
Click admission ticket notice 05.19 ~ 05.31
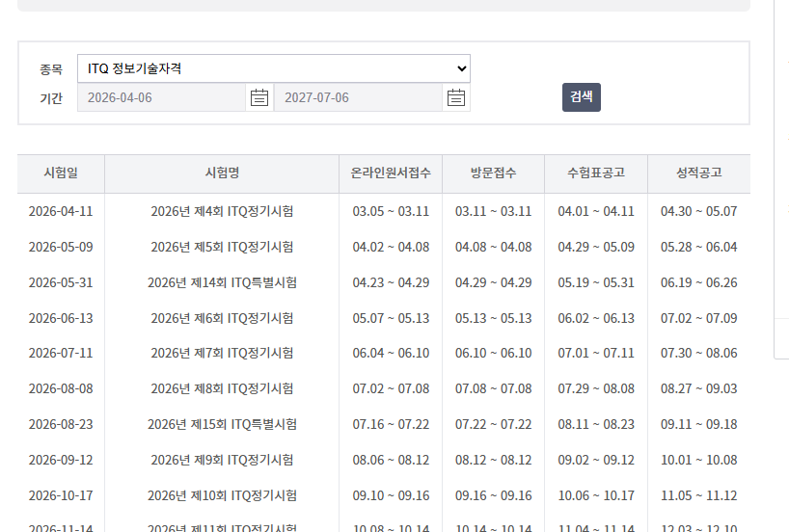(x=596, y=282)
